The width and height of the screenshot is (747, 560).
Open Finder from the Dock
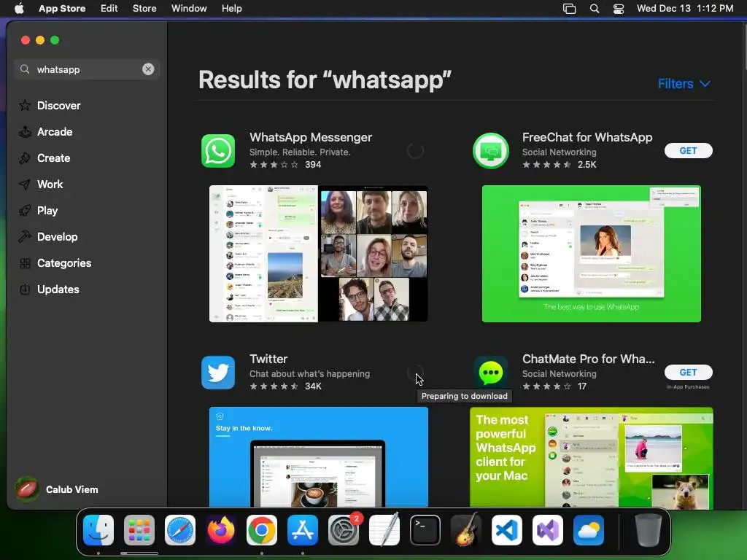pos(98,530)
